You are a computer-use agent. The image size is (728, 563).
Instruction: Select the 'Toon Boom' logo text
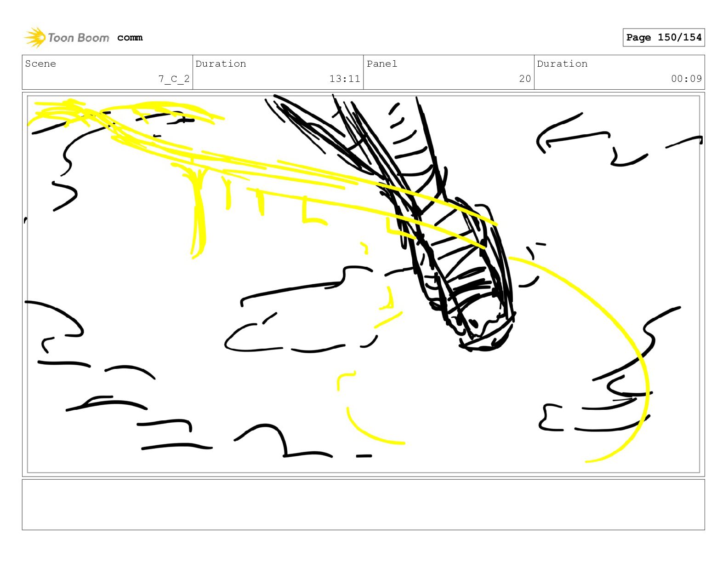79,38
